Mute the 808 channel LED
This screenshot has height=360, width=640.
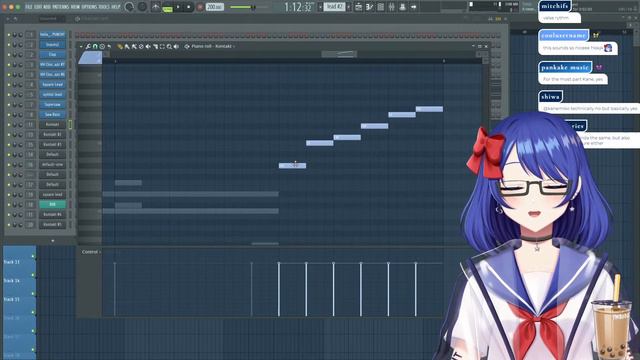pos(9,205)
